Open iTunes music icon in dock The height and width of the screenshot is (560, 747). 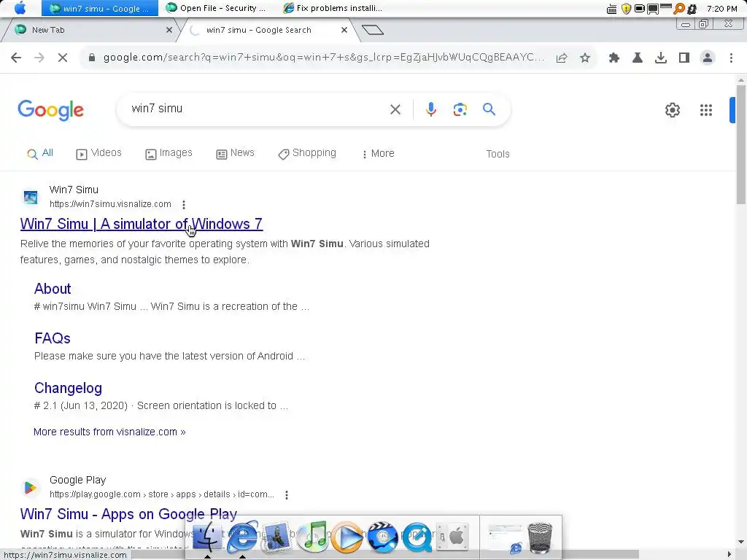click(x=312, y=537)
